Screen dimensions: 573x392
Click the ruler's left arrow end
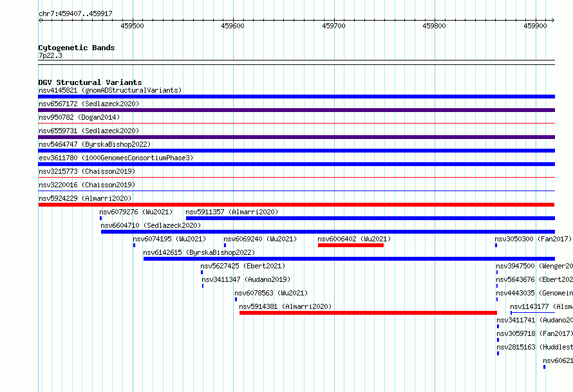coord(40,21)
